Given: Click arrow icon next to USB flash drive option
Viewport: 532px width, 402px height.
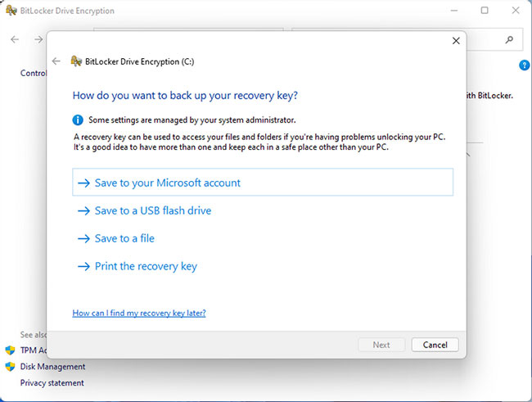Looking at the screenshot, I should coord(83,211).
